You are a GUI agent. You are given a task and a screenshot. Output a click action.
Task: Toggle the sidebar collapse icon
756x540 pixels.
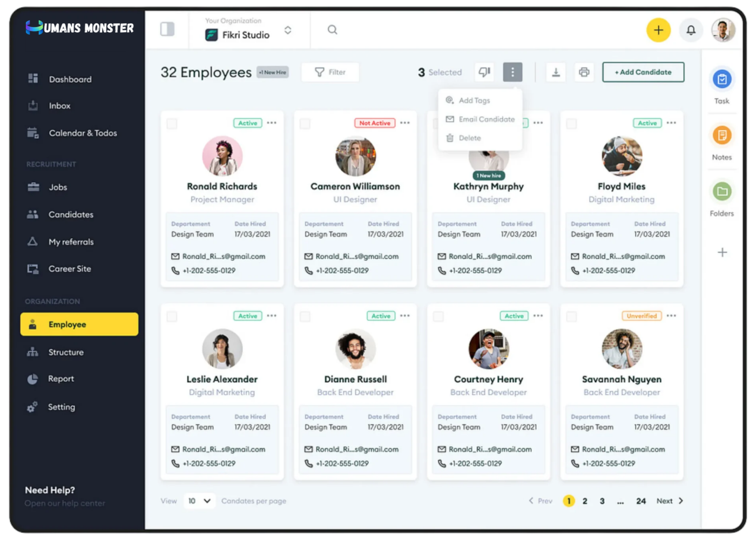point(167,29)
